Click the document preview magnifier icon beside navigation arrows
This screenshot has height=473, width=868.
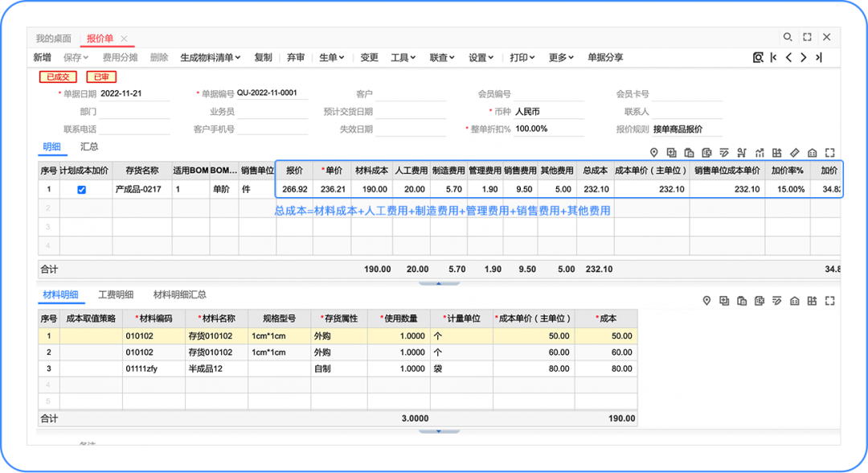[758, 57]
